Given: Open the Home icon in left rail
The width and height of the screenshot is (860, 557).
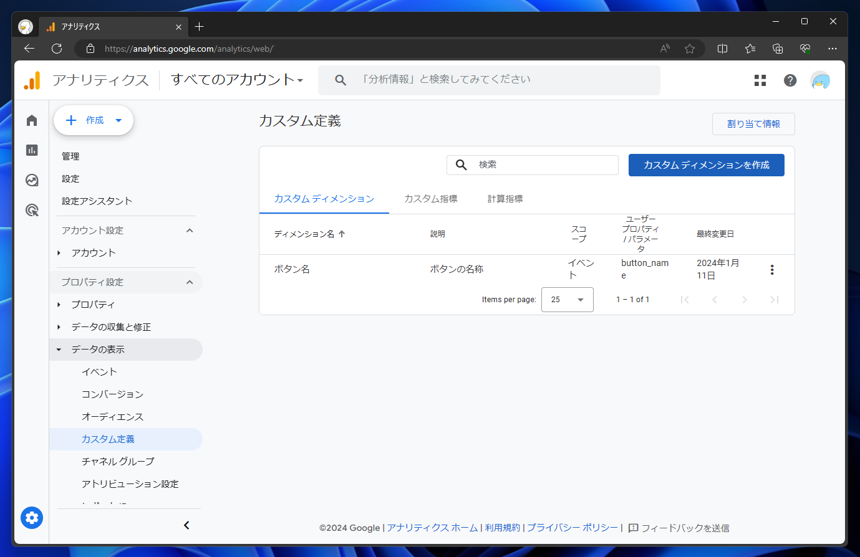Looking at the screenshot, I should tap(32, 121).
